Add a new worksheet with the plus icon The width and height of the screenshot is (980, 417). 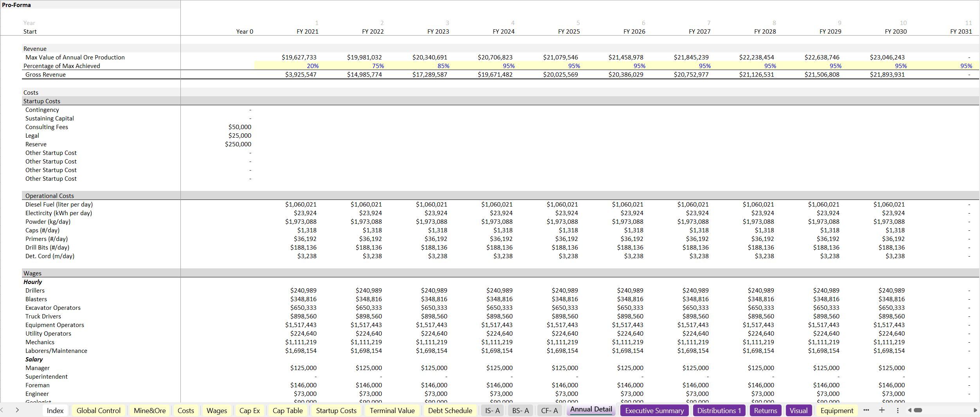pos(882,411)
